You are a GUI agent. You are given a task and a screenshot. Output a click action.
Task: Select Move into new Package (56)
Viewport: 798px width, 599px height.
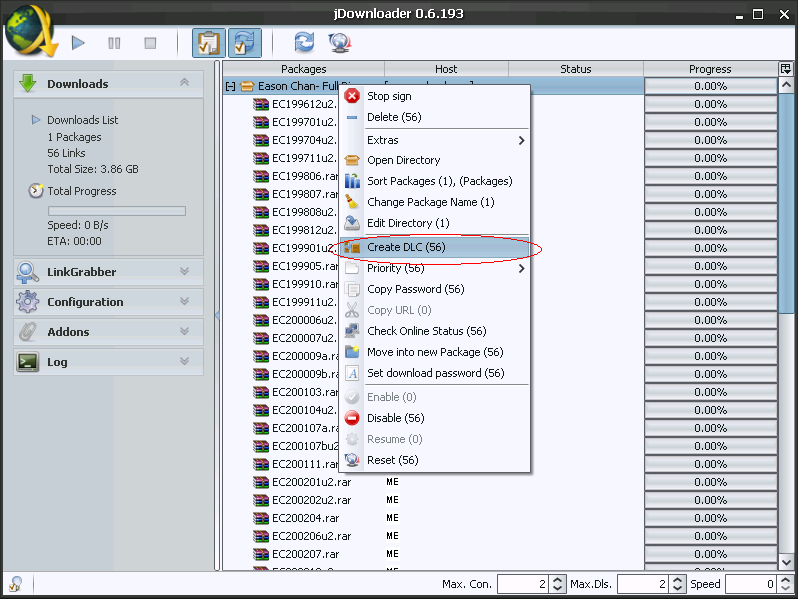pos(435,352)
